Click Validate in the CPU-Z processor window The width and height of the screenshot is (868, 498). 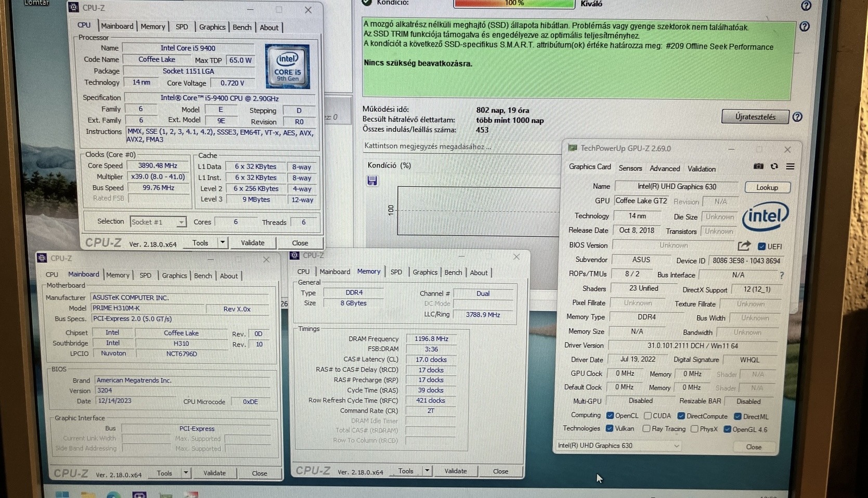[x=253, y=243]
